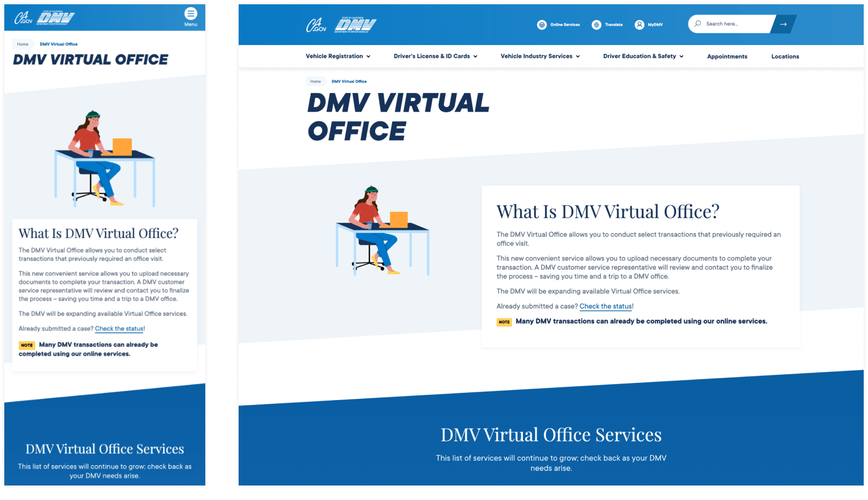Click the desktop illustration of woman at desk
This screenshot has height=500, width=868.
(x=383, y=230)
